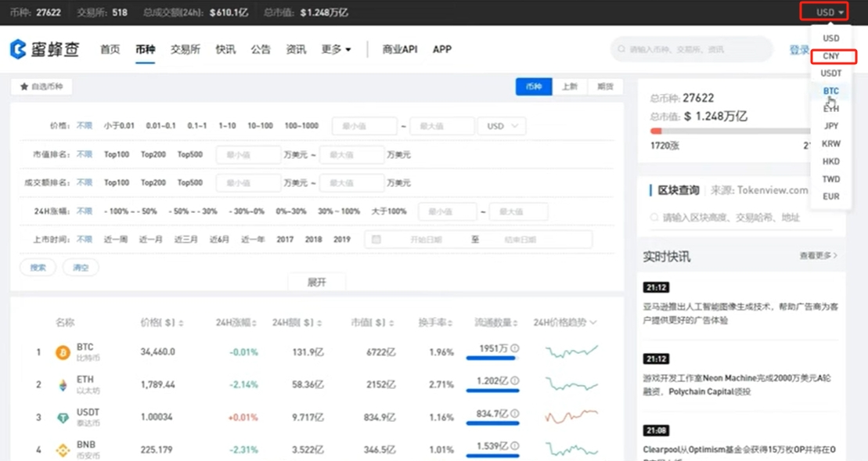Click the block query input field
Viewport: 868px width, 461px height.
[740, 218]
